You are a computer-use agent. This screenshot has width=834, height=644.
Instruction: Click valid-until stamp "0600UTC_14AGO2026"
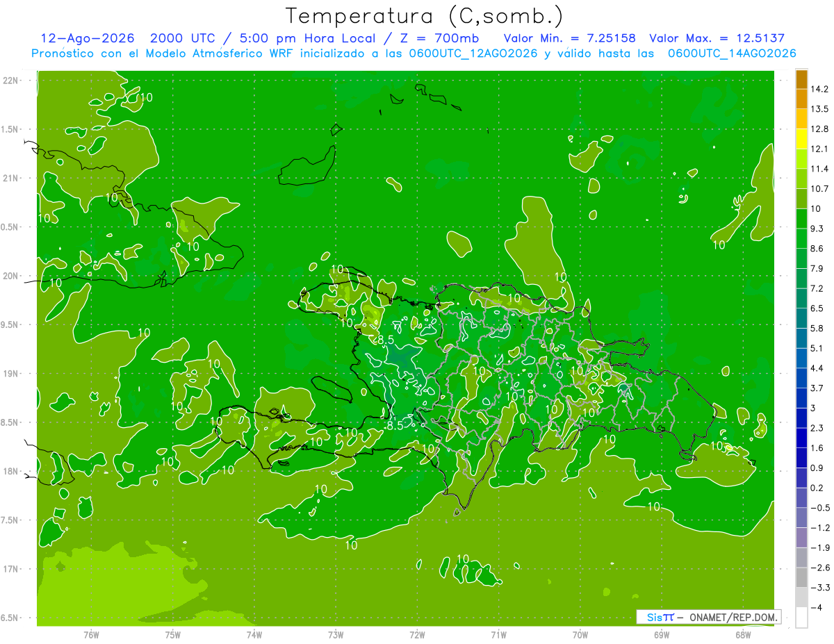coord(732,53)
